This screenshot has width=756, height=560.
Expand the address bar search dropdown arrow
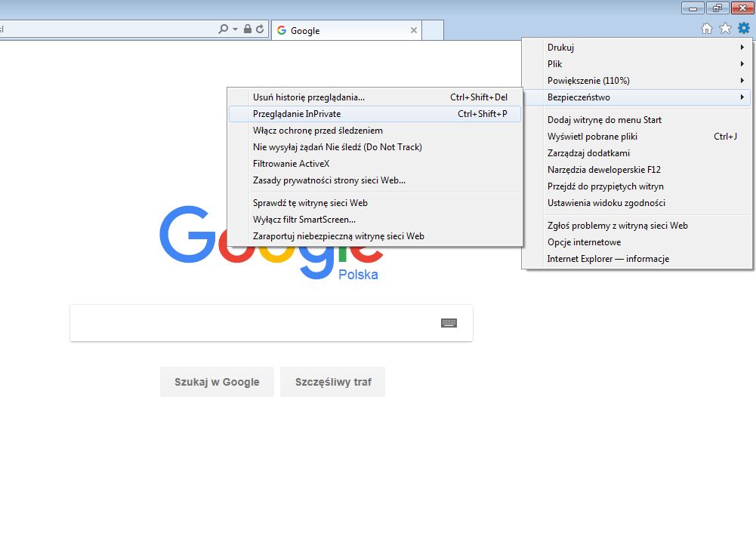click(236, 29)
